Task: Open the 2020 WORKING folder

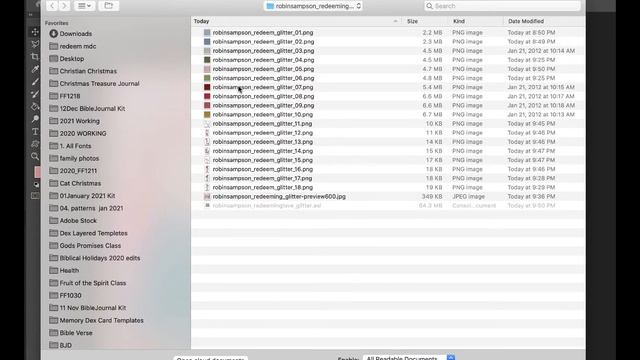Action: pos(83,133)
